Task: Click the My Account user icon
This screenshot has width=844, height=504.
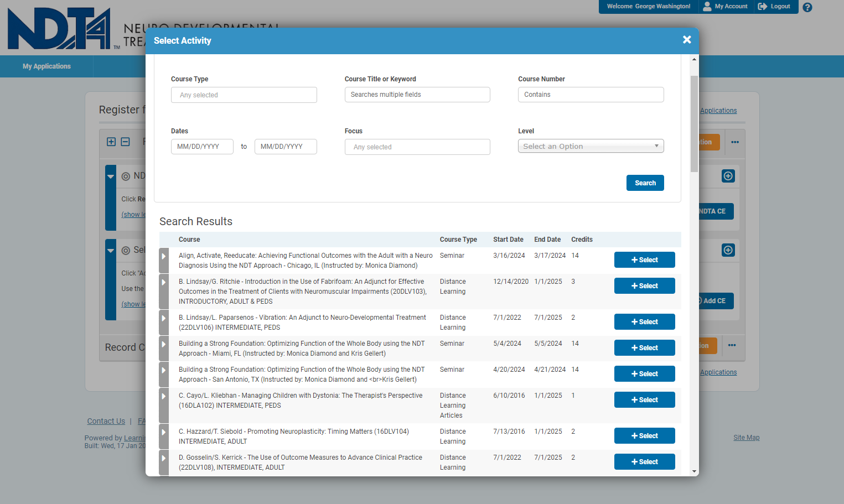Action: click(707, 6)
